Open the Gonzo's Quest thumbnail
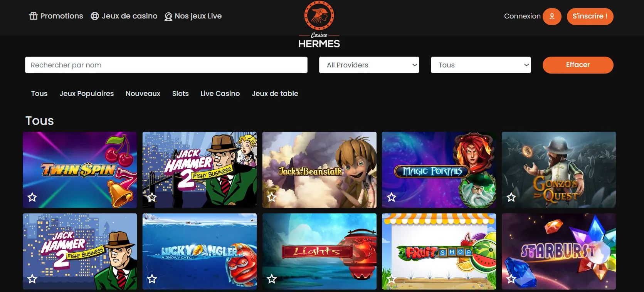The width and height of the screenshot is (644, 292). pos(559,170)
